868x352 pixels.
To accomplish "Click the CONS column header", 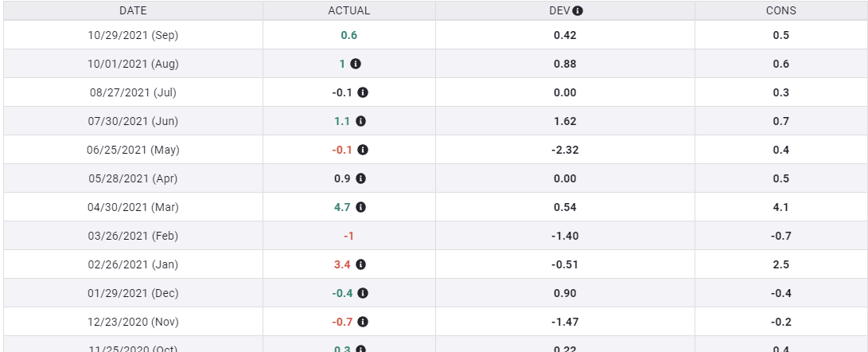I will [780, 11].
